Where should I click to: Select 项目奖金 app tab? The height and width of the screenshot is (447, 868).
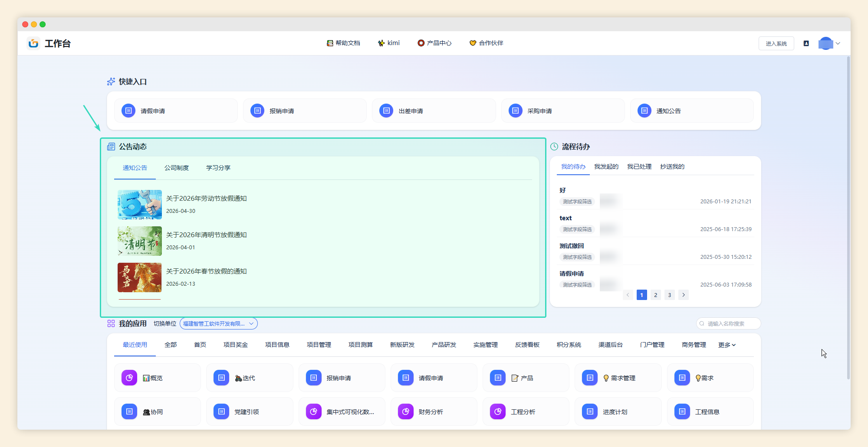236,345
